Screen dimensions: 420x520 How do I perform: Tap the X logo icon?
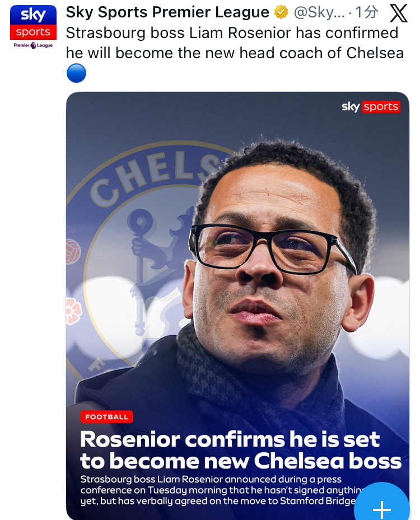point(398,13)
